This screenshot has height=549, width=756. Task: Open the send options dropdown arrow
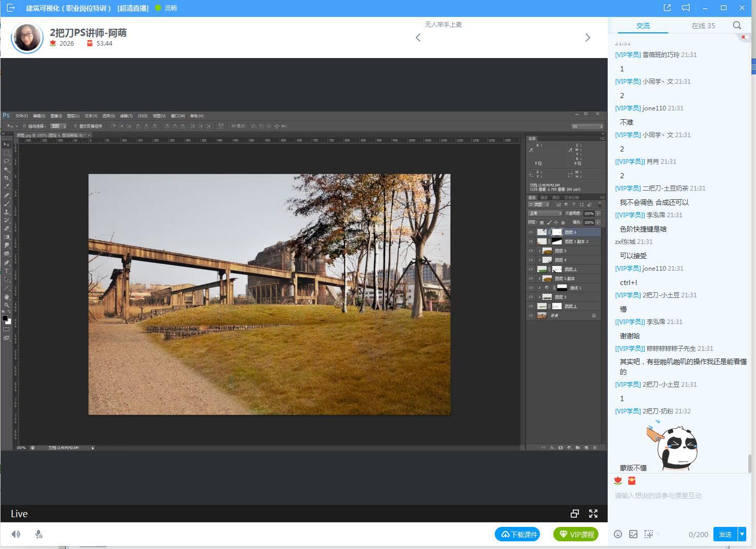742,534
